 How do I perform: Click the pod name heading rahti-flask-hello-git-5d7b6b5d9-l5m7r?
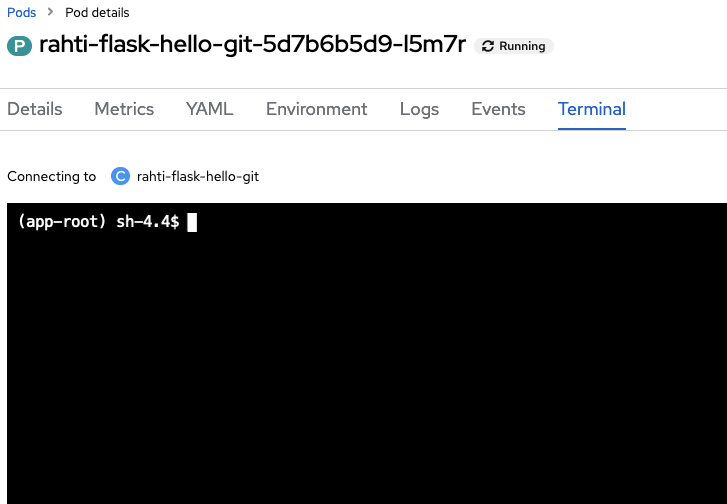pos(252,46)
